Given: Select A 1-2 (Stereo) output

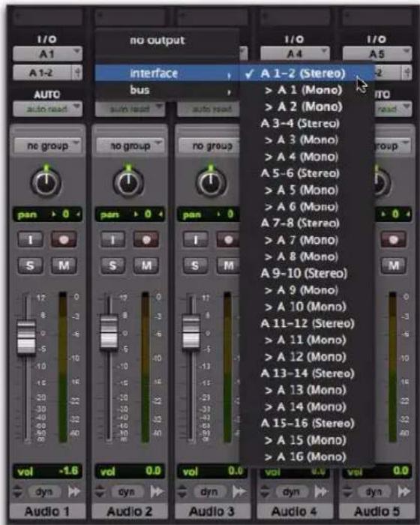Looking at the screenshot, I should coord(307,73).
